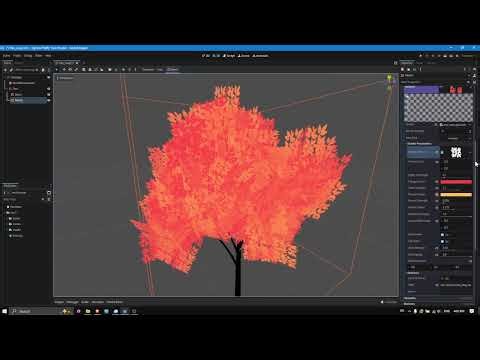Open the Audio bottom panel
Viewport: 480px width, 360px height.
point(85,302)
